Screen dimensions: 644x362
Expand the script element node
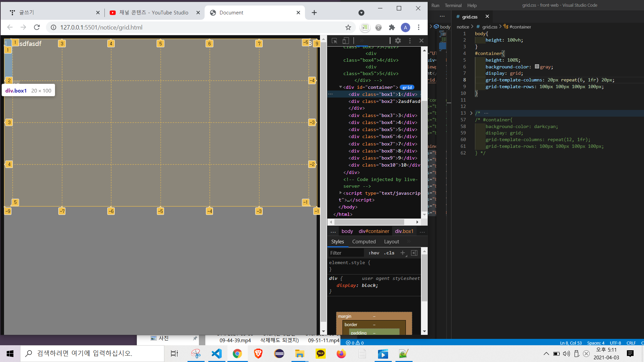(x=340, y=193)
